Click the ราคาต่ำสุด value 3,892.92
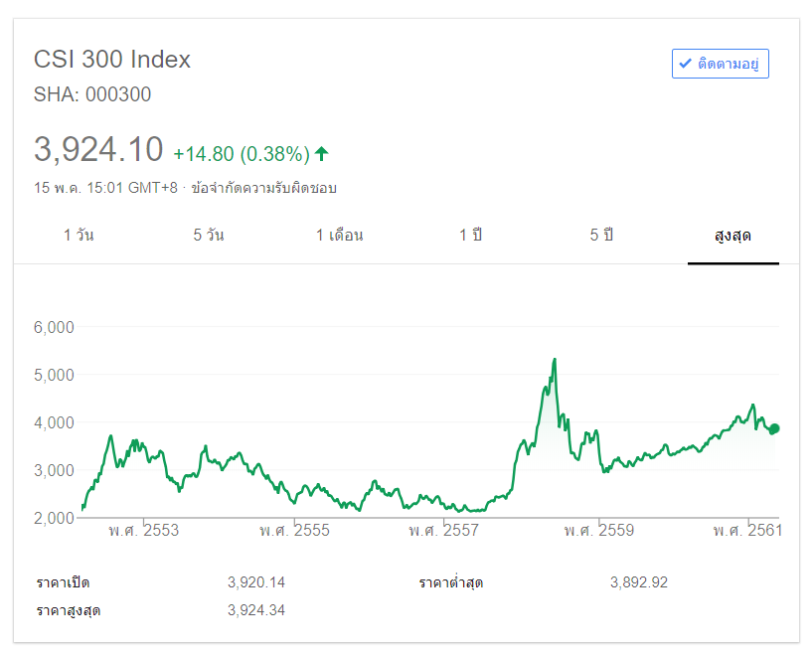This screenshot has height=657, width=812. pyautogui.click(x=639, y=582)
